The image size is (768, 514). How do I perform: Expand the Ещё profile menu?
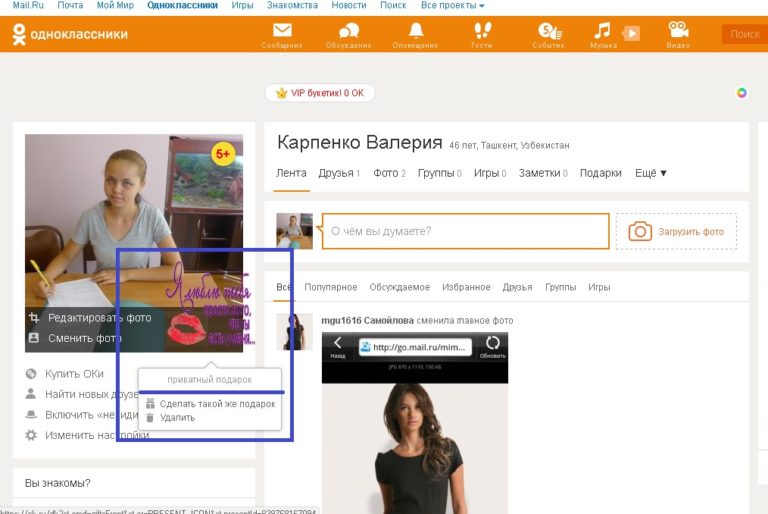650,173
